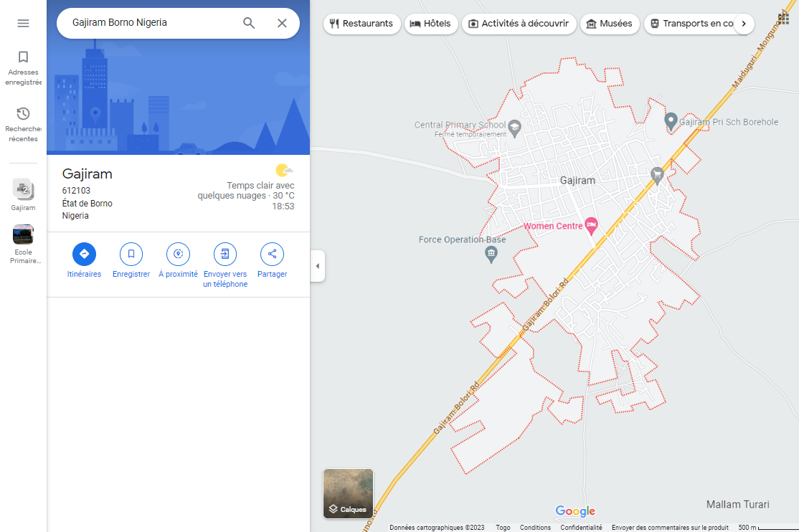
Task: Toggle Calques satellite layer thumbnail
Action: (x=348, y=493)
